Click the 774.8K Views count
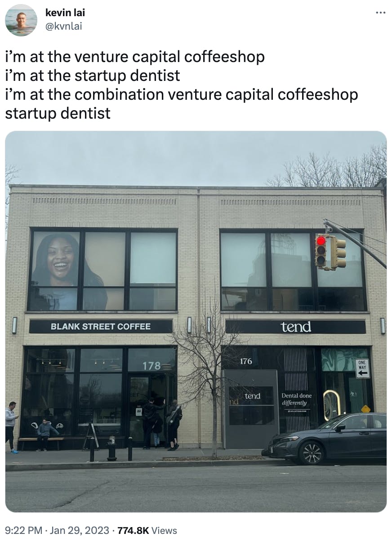This screenshot has height=542, width=392. tap(147, 530)
